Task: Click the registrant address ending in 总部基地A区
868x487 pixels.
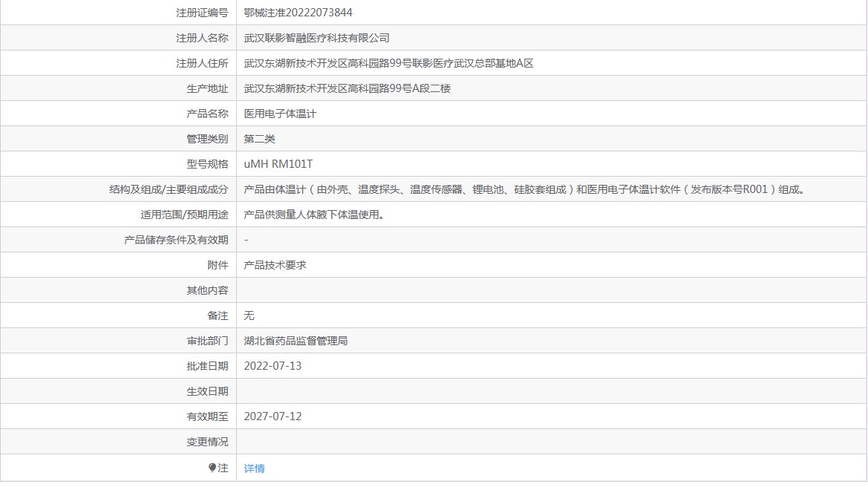Action: (x=388, y=64)
